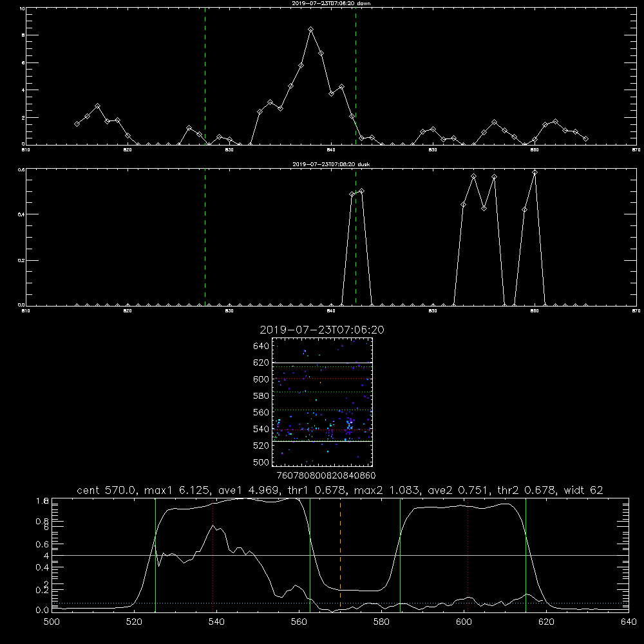Screen dimensions: 644x644
Task: Click the dawn plot title text
Action: coord(331,3)
